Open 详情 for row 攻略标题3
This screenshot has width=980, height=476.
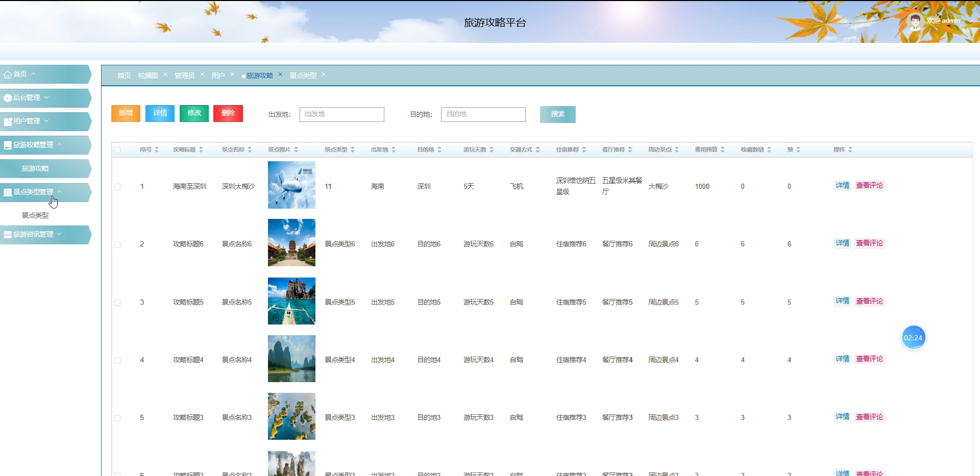tap(842, 417)
